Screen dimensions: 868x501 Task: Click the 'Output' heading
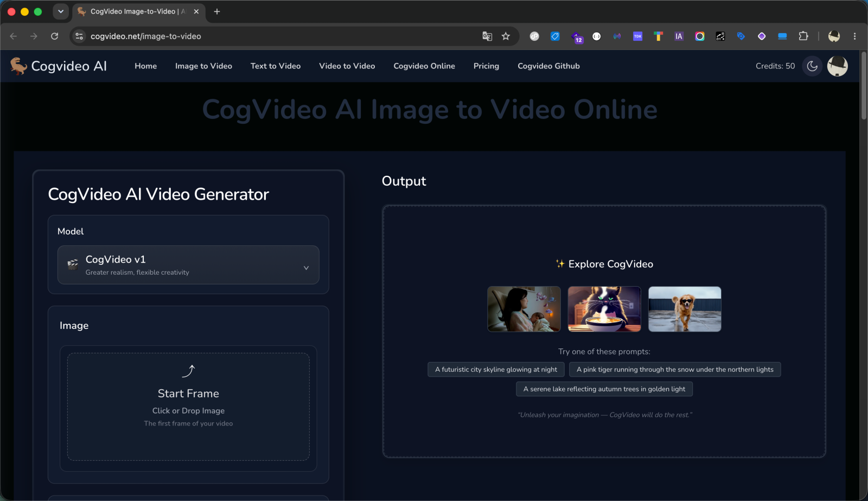[404, 181]
